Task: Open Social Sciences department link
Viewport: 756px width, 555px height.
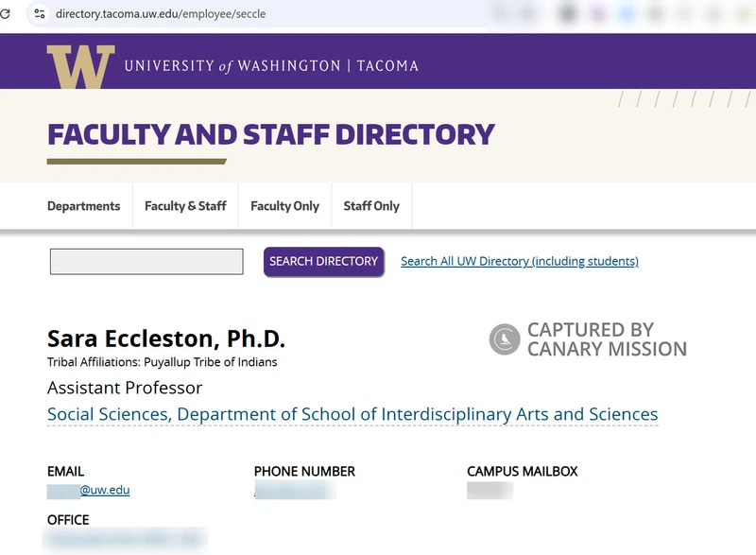Action: click(352, 414)
